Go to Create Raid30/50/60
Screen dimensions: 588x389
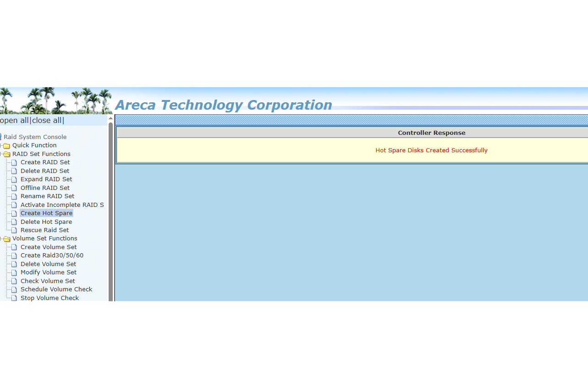pos(52,256)
